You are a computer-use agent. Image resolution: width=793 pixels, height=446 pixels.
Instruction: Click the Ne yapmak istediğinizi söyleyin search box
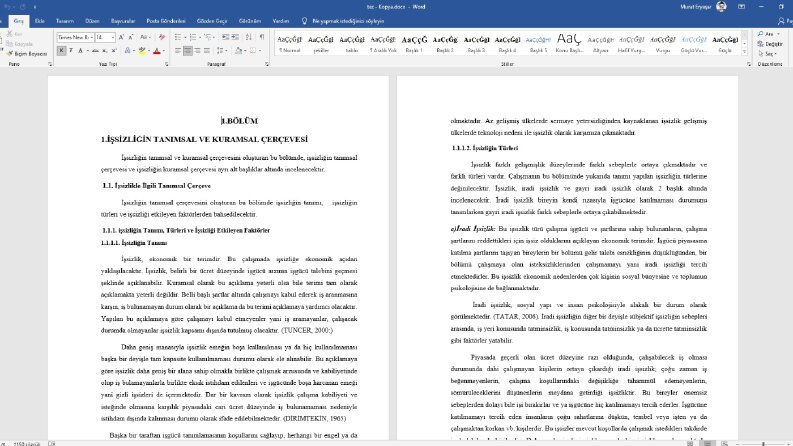pyautogui.click(x=344, y=21)
